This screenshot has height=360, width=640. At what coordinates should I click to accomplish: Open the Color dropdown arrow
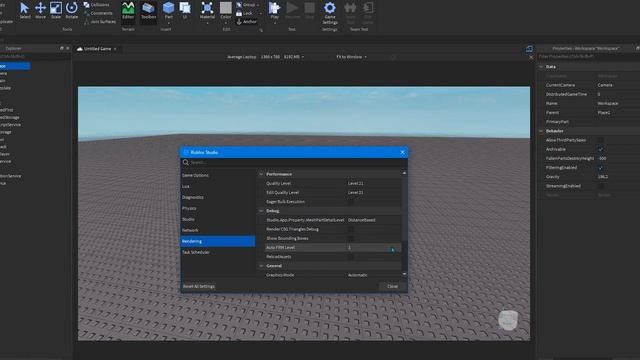pyautogui.click(x=226, y=23)
